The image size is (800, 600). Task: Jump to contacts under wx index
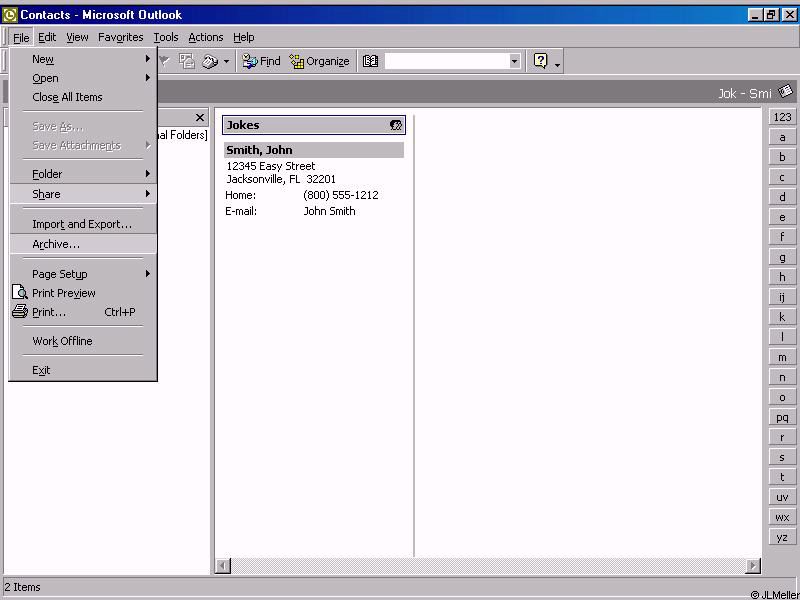[x=782, y=517]
